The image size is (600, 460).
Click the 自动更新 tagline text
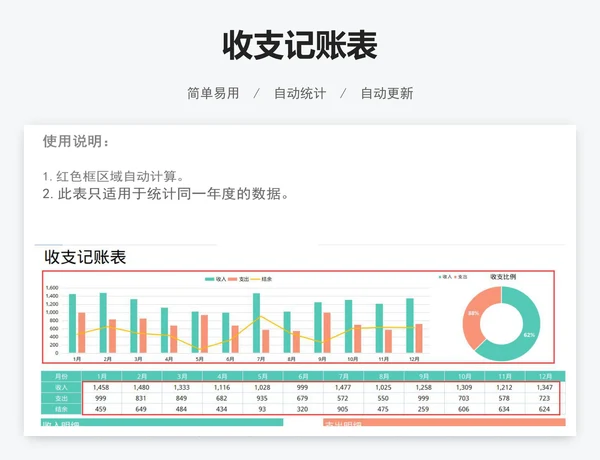[387, 93]
